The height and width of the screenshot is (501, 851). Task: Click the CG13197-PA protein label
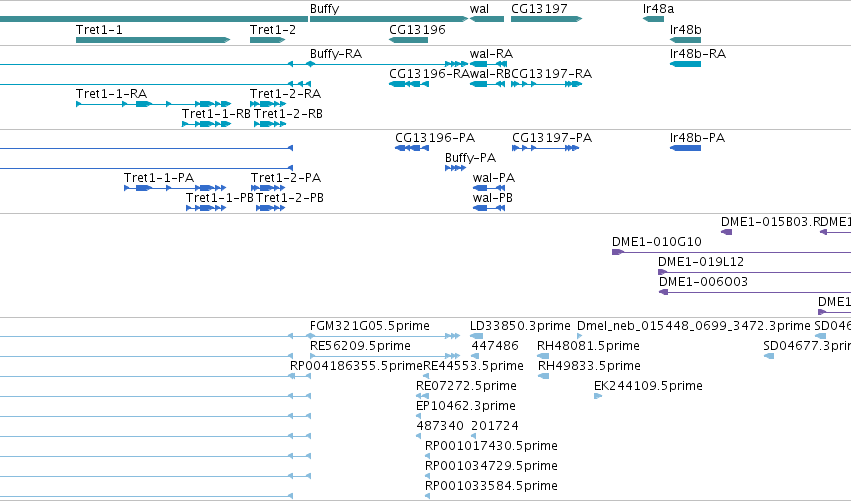pyautogui.click(x=552, y=138)
